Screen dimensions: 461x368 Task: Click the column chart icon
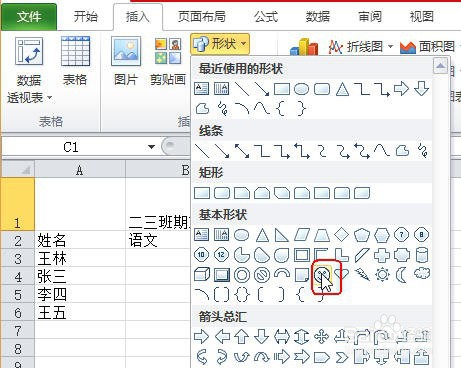(x=304, y=47)
